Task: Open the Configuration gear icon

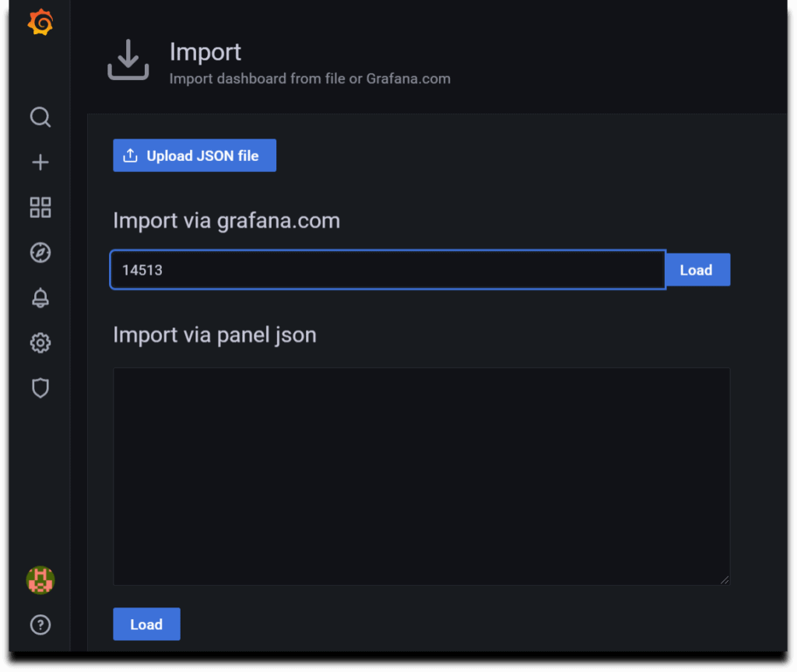Action: pos(40,343)
